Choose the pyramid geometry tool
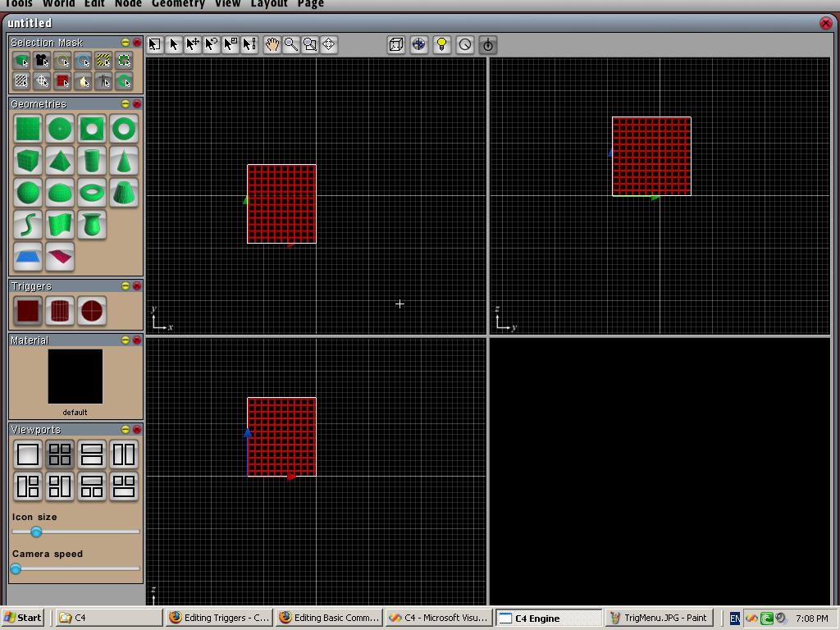 click(x=60, y=160)
